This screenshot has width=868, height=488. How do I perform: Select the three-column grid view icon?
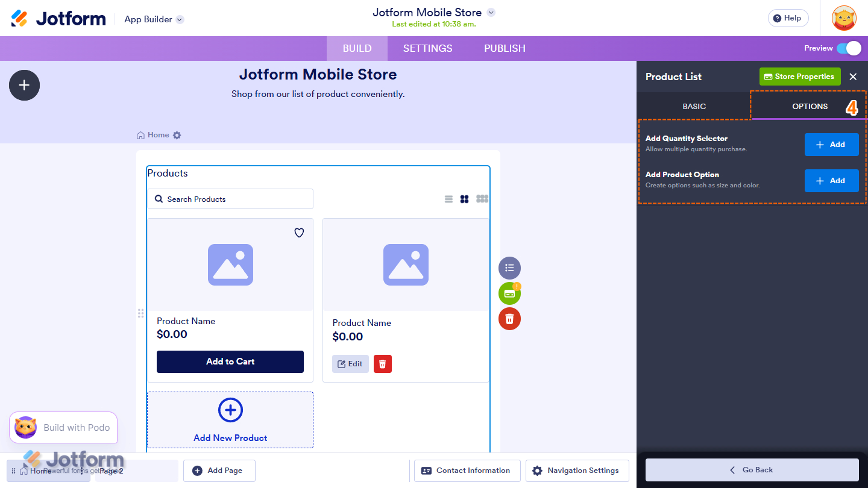[x=482, y=198]
